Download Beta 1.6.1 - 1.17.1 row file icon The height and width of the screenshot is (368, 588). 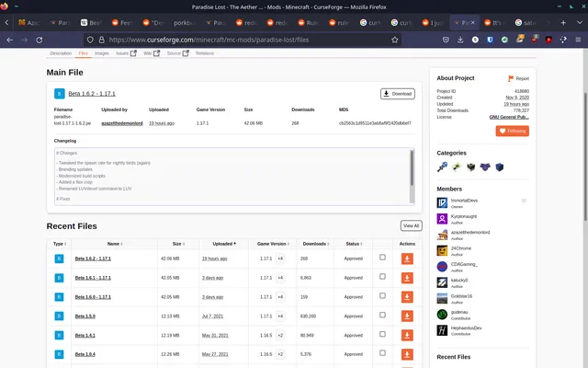(x=407, y=278)
